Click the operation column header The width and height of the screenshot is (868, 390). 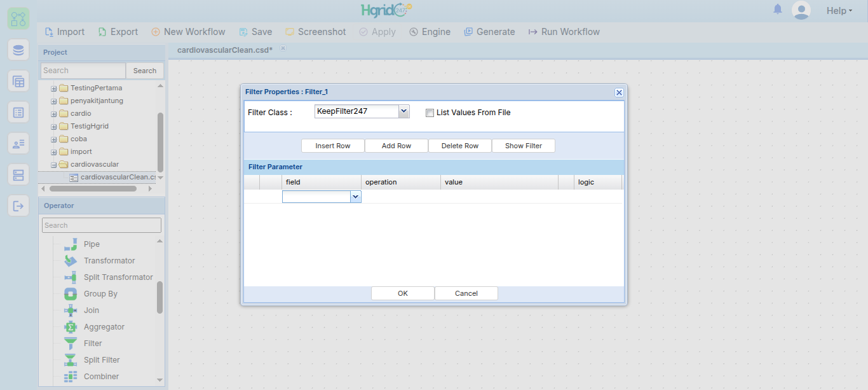pyautogui.click(x=401, y=182)
